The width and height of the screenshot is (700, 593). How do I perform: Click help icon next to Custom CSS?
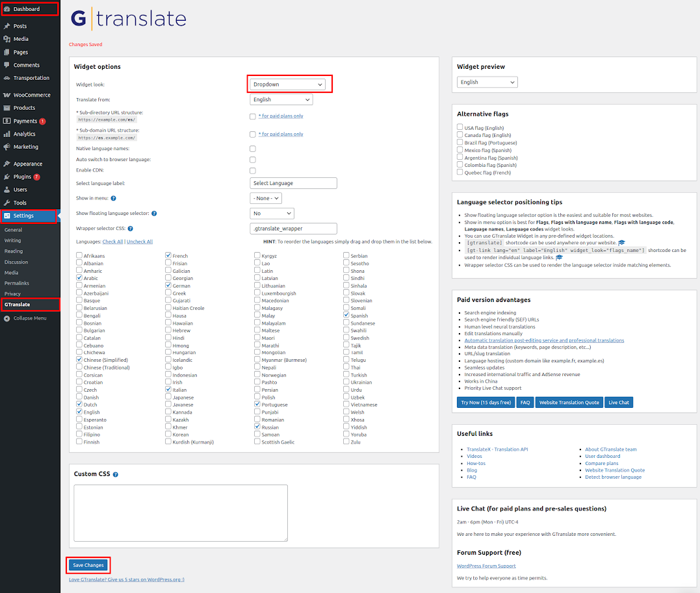116,475
